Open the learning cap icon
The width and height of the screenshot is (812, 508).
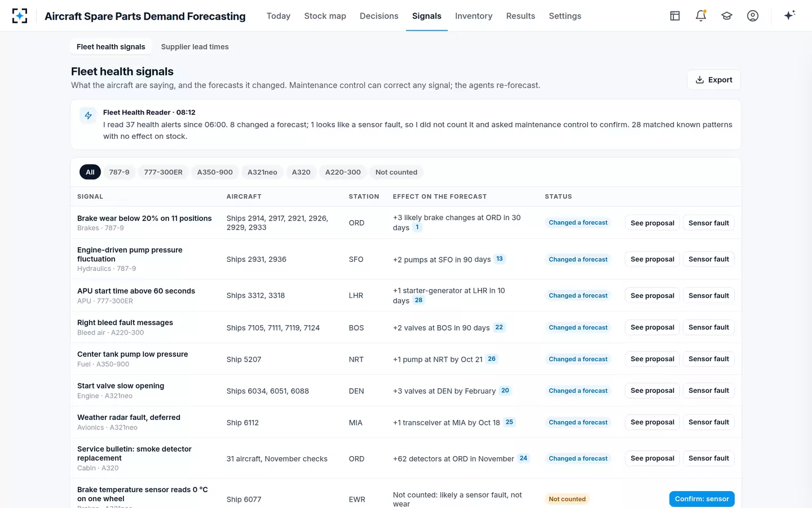tap(727, 16)
